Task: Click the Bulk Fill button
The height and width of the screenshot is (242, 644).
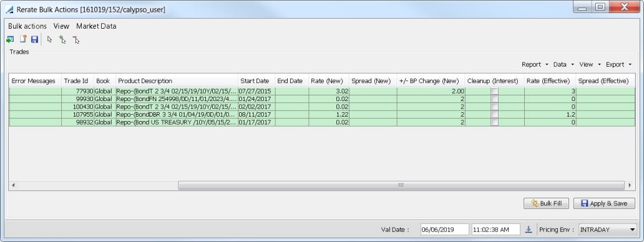Action: (546, 203)
